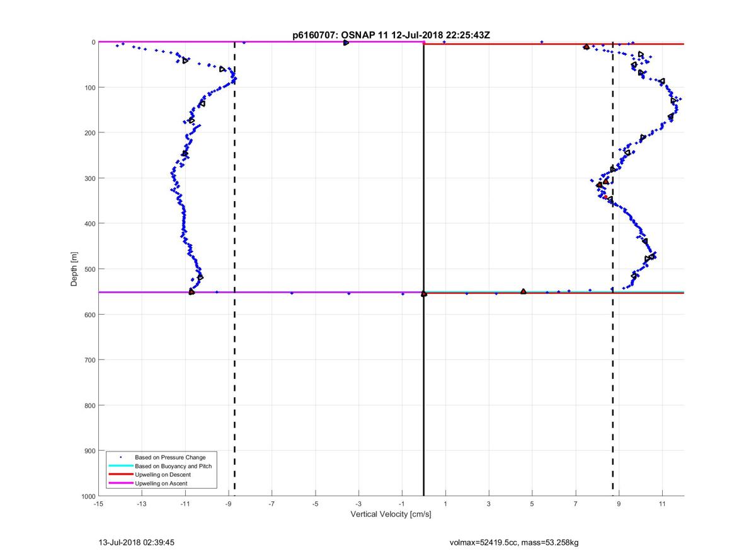Select legend entry 'Based on Buoyancy and Pitch'
756x558 pixels.
pos(173,466)
